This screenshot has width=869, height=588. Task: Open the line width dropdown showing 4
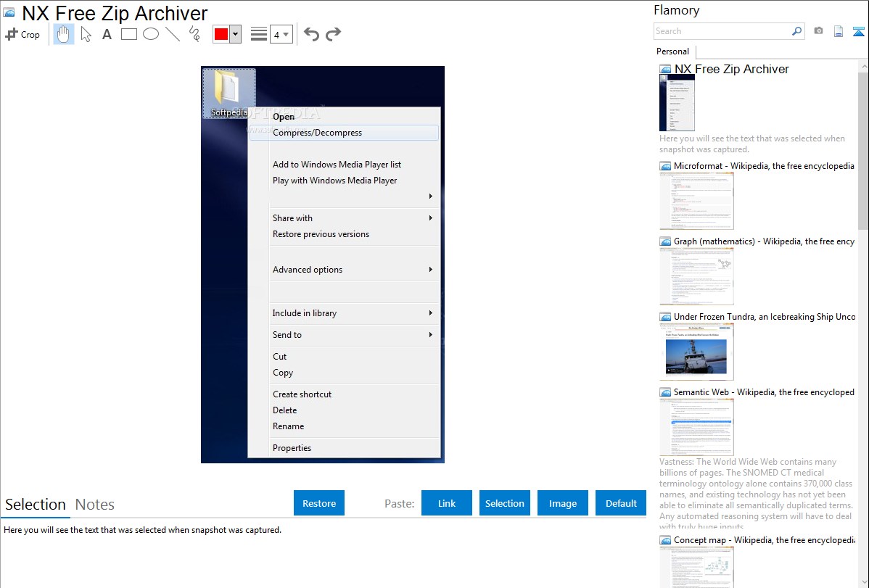281,34
